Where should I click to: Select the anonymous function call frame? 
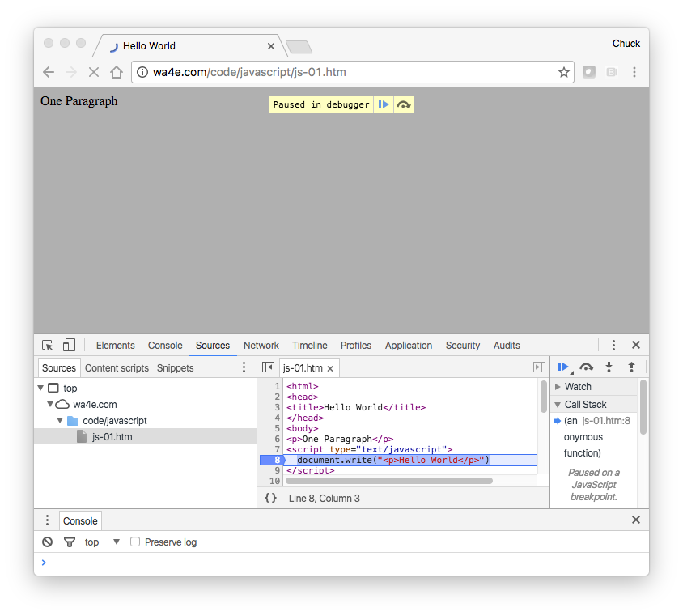click(x=594, y=436)
